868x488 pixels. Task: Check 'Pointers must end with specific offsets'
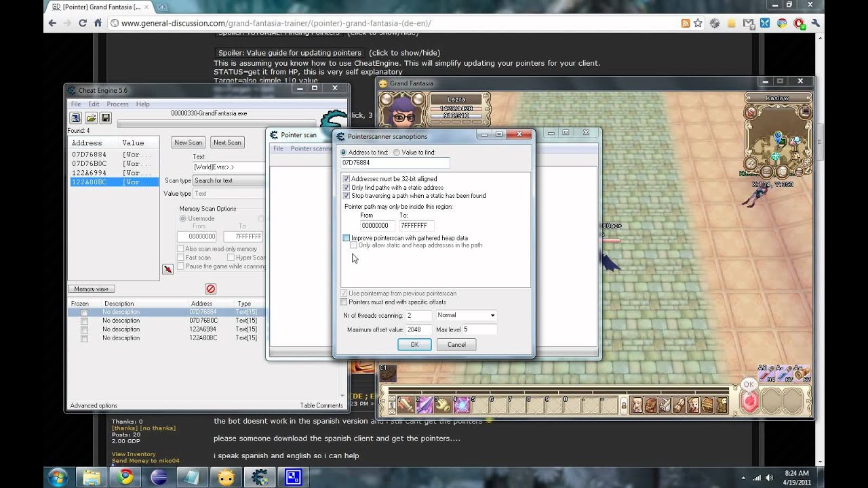click(344, 302)
